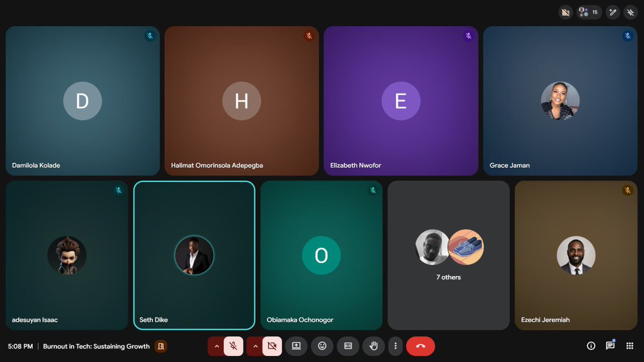Select Halimat Omorinsola Adepegba's tile
Screen dimensions: 644x362
tap(241, 101)
